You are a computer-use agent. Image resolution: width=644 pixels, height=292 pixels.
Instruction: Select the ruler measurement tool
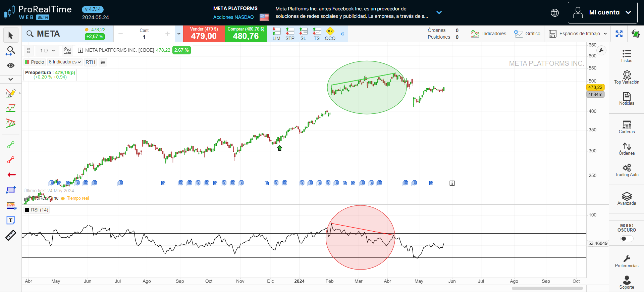11,235
